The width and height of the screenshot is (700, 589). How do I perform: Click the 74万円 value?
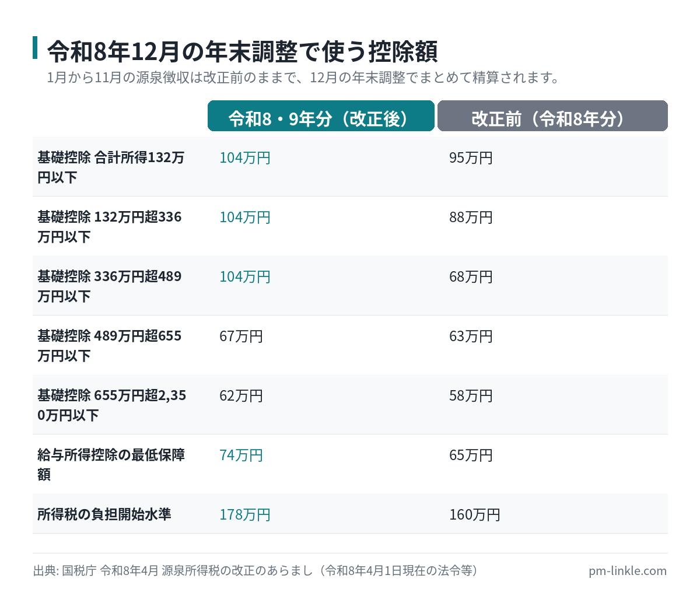pos(242,455)
